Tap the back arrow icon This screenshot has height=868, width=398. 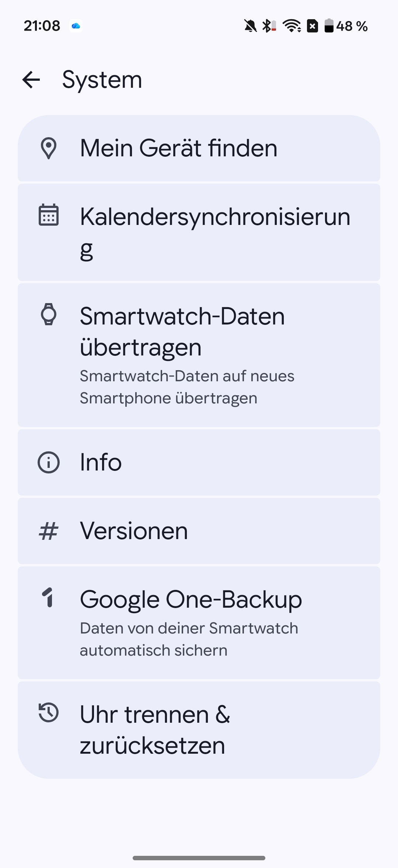pyautogui.click(x=31, y=80)
